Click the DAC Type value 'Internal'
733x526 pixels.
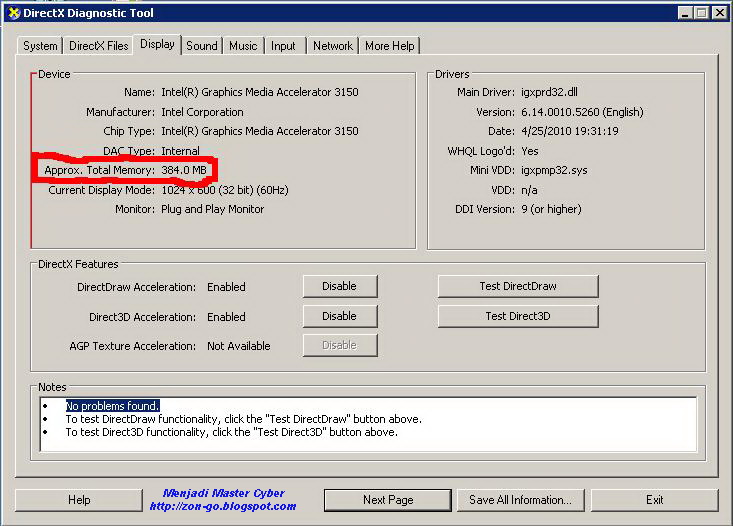pyautogui.click(x=180, y=151)
